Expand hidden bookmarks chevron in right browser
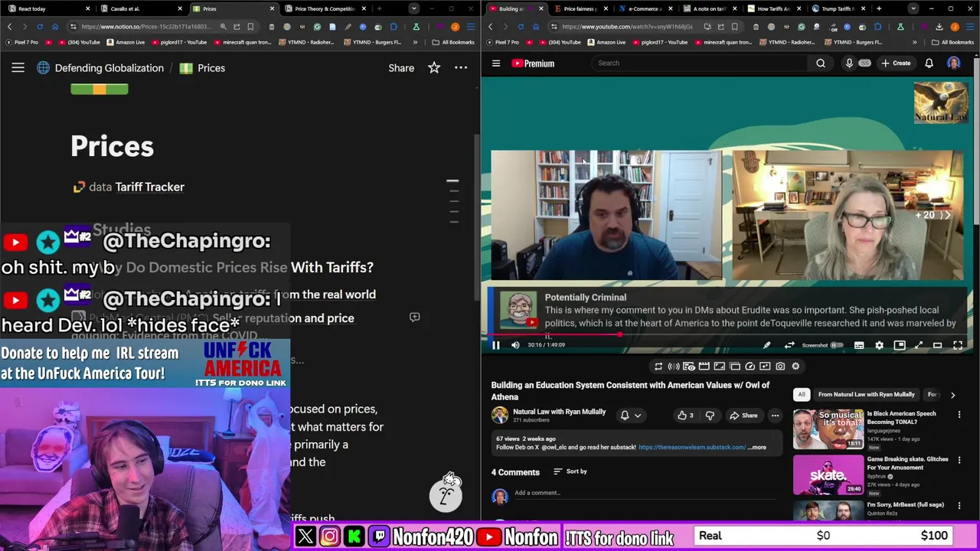 click(914, 42)
